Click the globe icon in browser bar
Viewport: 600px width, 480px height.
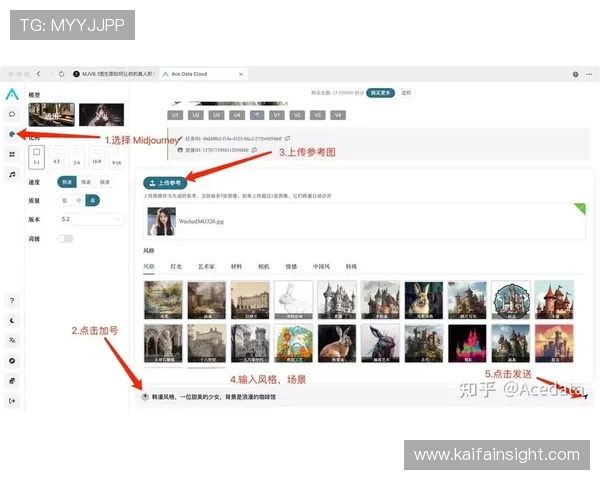(x=576, y=74)
